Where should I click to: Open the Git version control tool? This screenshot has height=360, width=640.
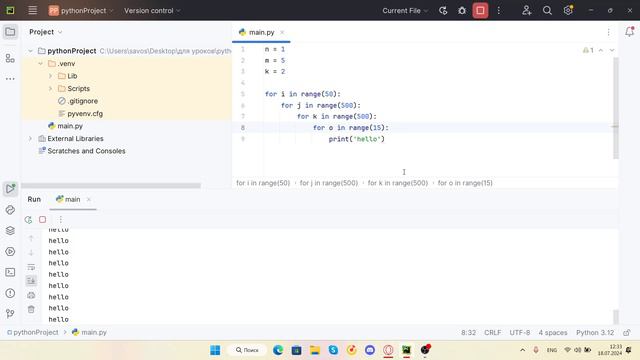click(x=10, y=313)
